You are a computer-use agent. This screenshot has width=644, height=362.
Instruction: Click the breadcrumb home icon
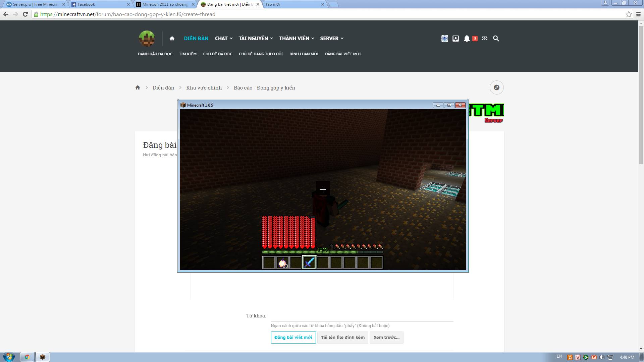[x=138, y=87]
